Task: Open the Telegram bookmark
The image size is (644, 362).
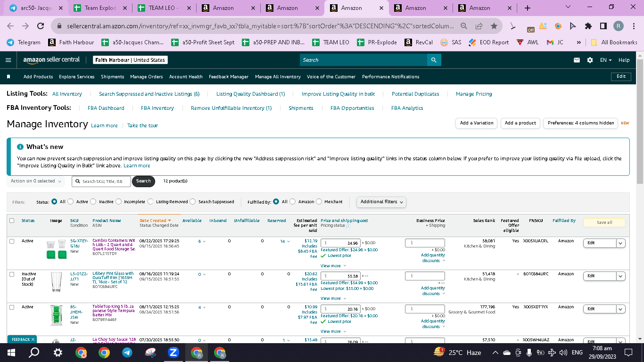Action: (24, 42)
